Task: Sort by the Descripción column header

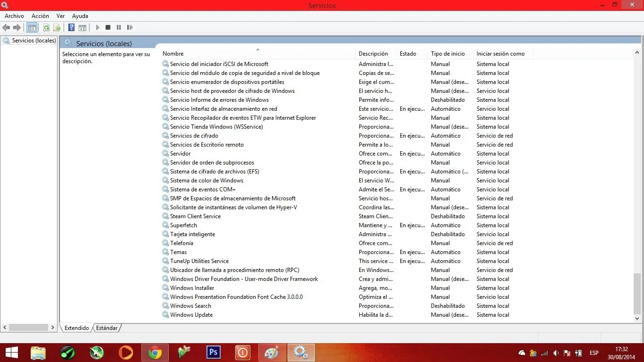Action: (x=376, y=54)
